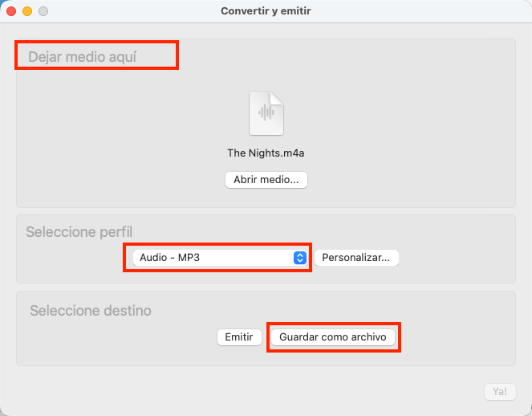
Task: Click the audio waveform file icon
Action: [x=266, y=112]
